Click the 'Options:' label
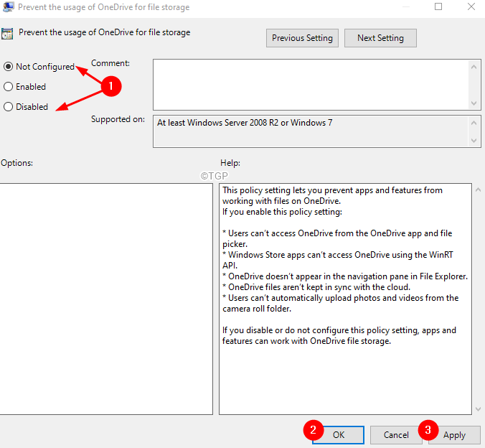The width and height of the screenshot is (485, 448). click(17, 163)
